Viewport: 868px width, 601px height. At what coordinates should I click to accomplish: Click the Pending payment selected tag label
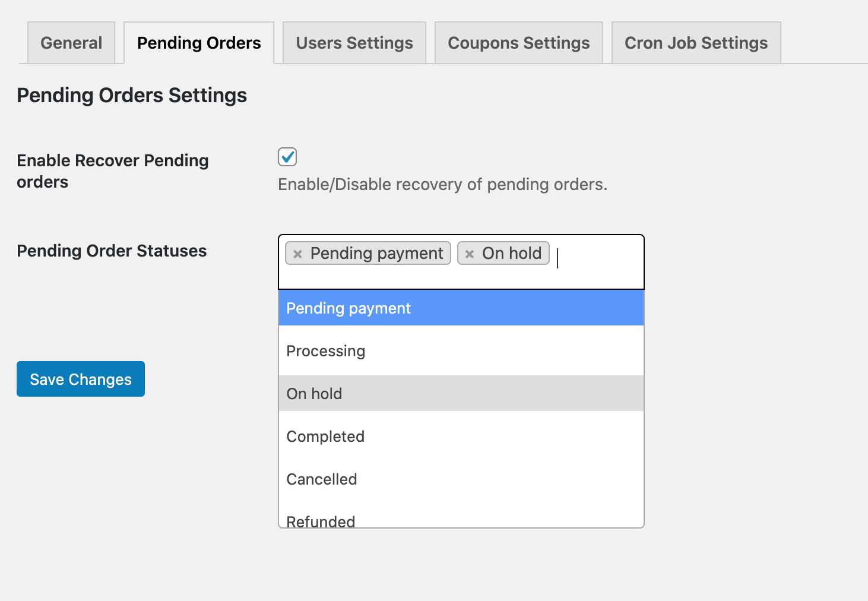point(376,254)
